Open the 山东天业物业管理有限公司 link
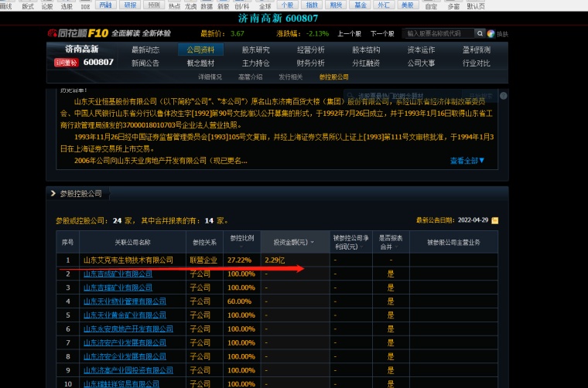 125,301
